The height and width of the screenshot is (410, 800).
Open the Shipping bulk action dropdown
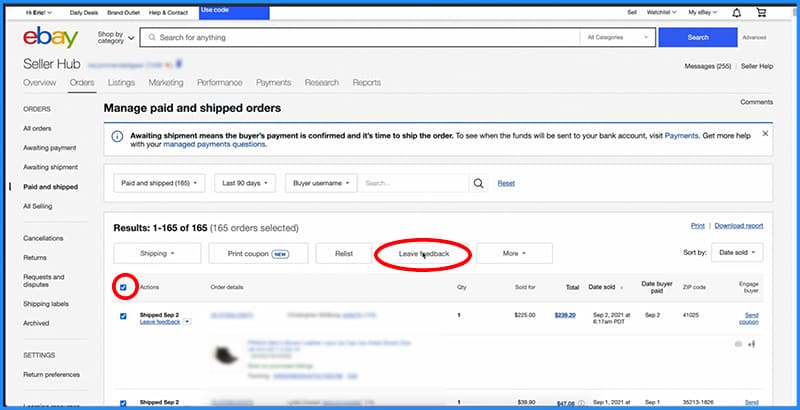[x=157, y=253]
